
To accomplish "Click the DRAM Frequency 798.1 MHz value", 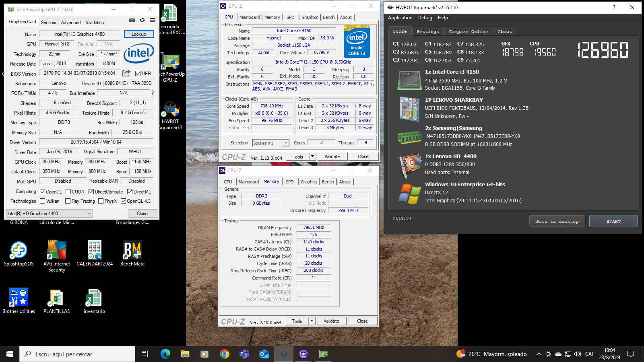I will pos(314,227).
